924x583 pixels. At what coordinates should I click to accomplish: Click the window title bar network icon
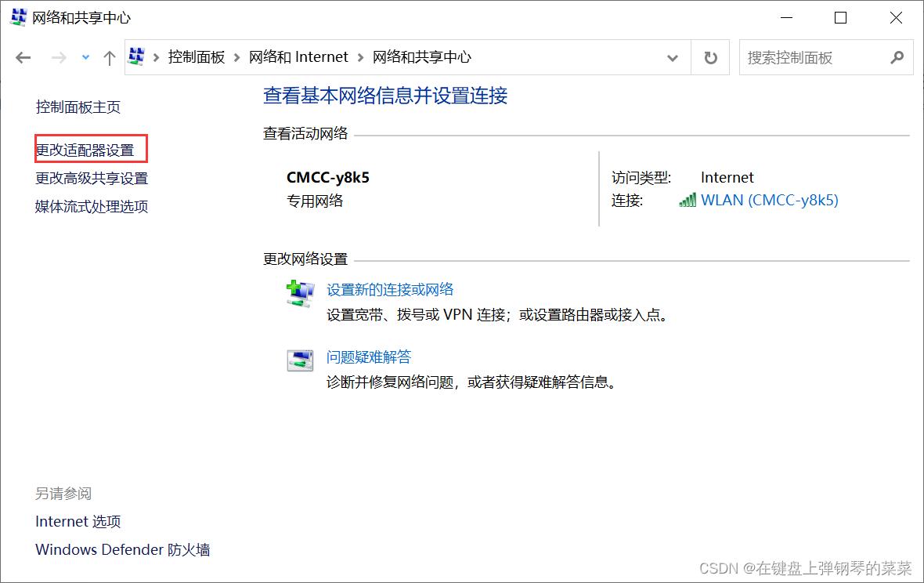17,16
